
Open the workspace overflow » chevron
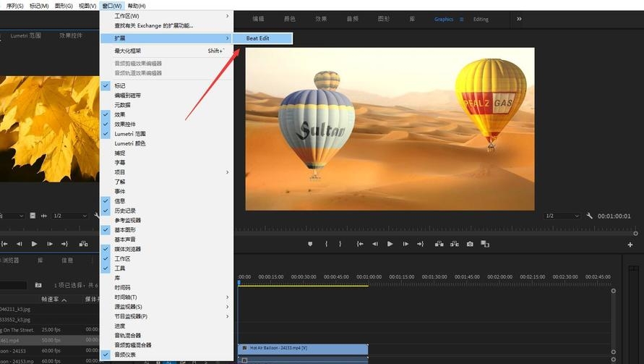pyautogui.click(x=519, y=19)
